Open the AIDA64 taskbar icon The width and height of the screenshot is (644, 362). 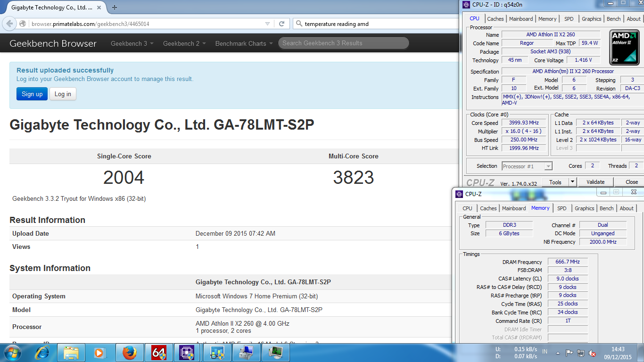point(158,352)
